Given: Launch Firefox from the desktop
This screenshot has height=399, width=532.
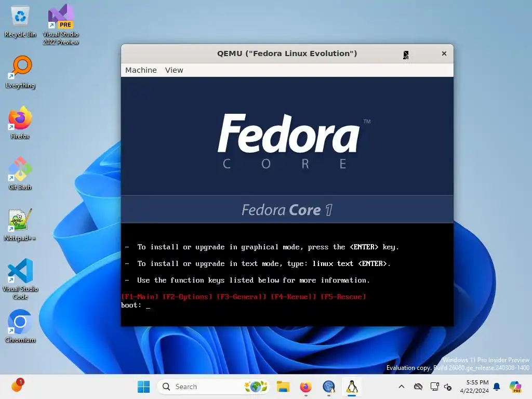Looking at the screenshot, I should coord(20,123).
